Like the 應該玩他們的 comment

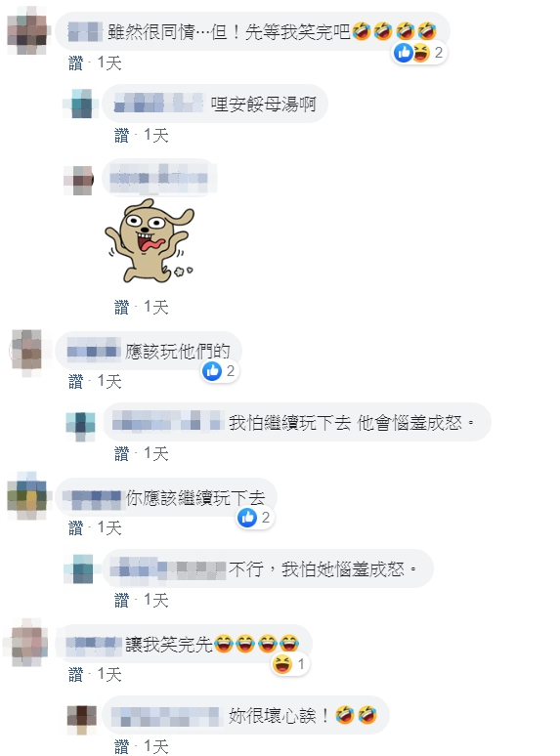(75, 382)
